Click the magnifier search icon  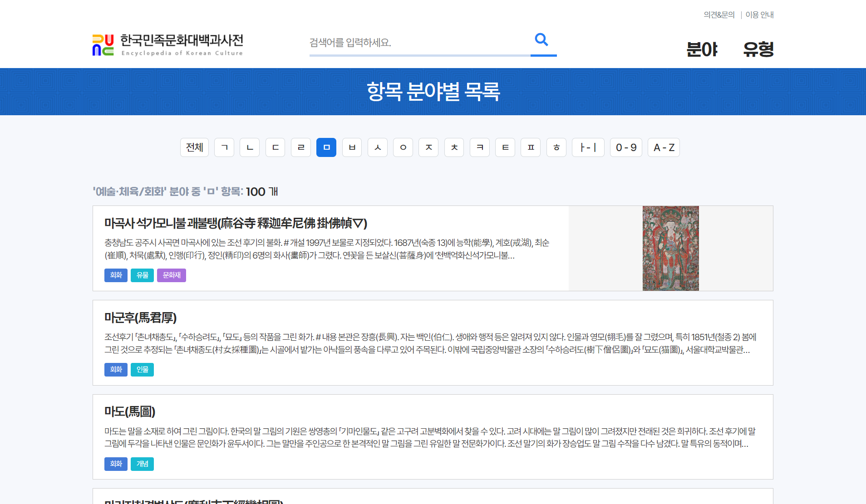[x=541, y=40]
